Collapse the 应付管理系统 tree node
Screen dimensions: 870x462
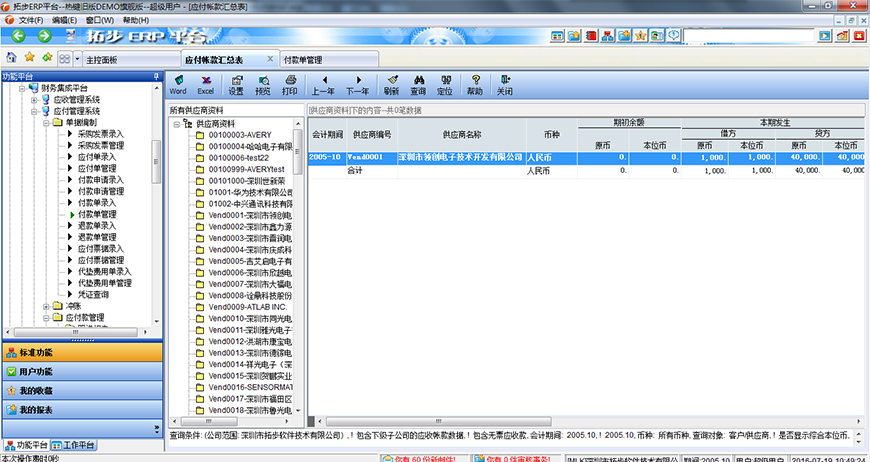coord(35,111)
